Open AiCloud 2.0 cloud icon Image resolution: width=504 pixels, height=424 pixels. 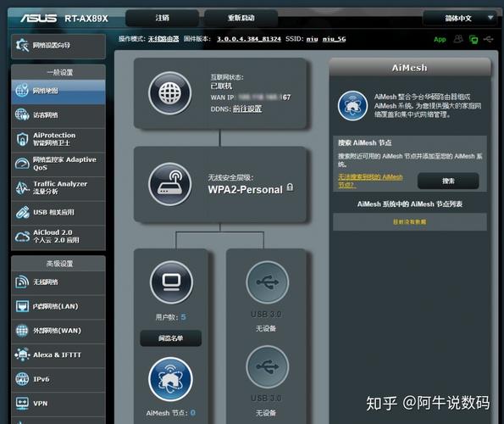pyautogui.click(x=22, y=237)
